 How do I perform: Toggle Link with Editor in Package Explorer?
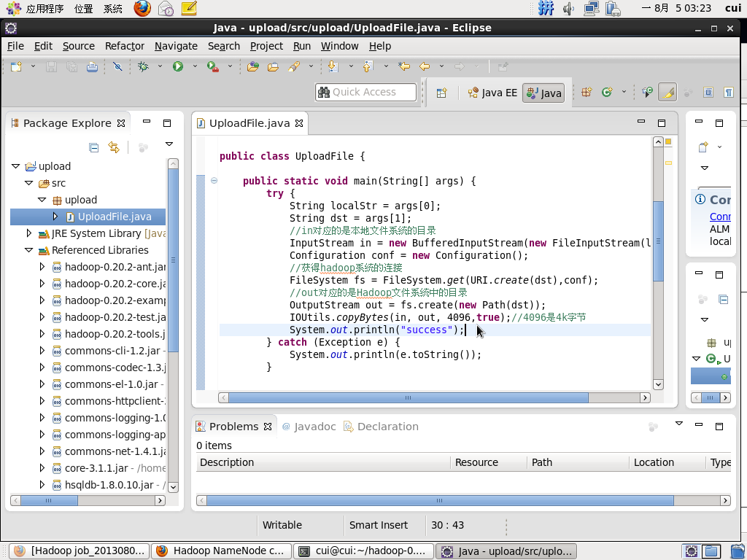coord(114,147)
